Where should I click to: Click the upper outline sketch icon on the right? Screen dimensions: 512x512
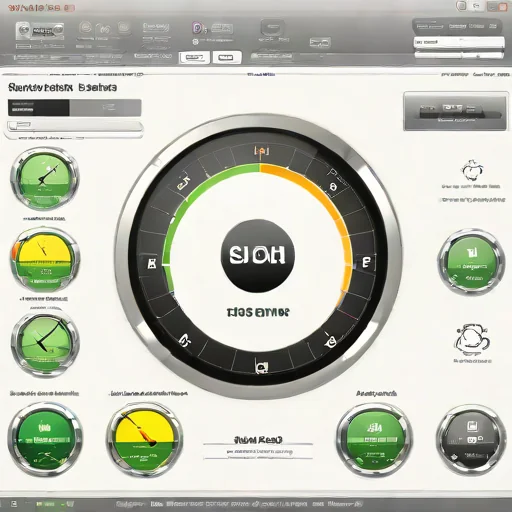pyautogui.click(x=472, y=170)
